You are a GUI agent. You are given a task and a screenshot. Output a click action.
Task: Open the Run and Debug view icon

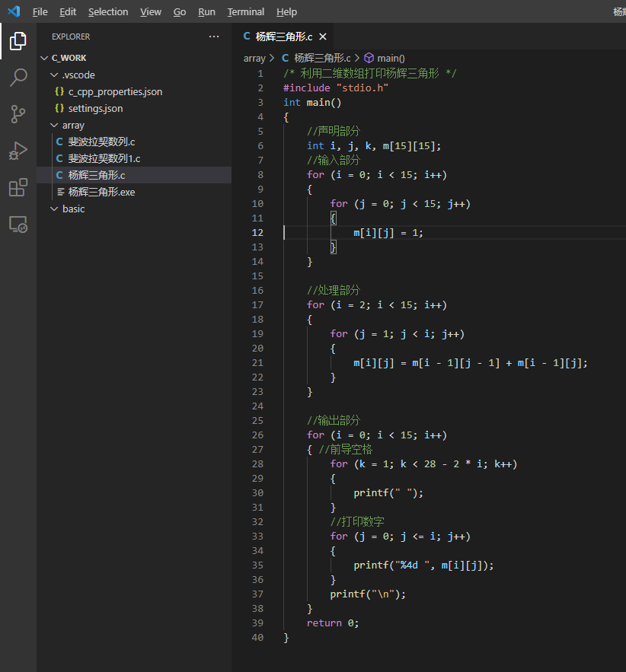click(x=18, y=151)
